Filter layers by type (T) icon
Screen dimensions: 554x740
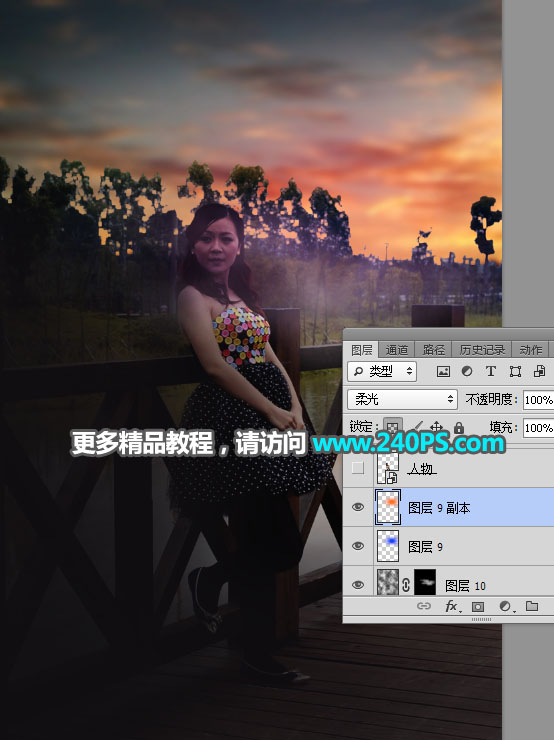click(491, 371)
